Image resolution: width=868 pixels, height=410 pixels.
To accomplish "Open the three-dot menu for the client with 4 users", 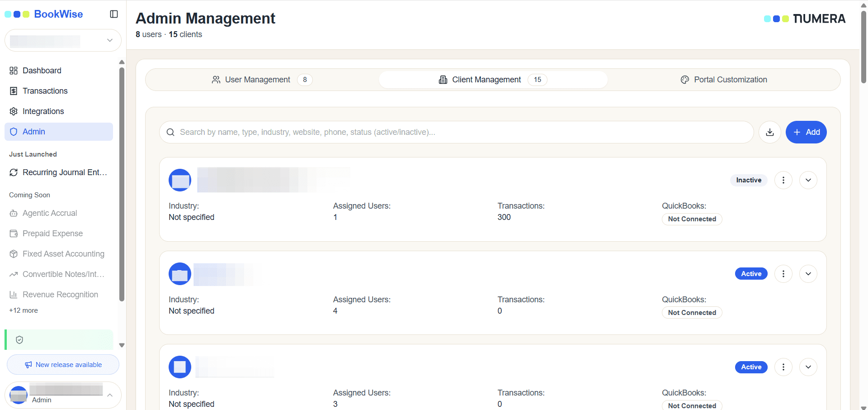I will [783, 274].
